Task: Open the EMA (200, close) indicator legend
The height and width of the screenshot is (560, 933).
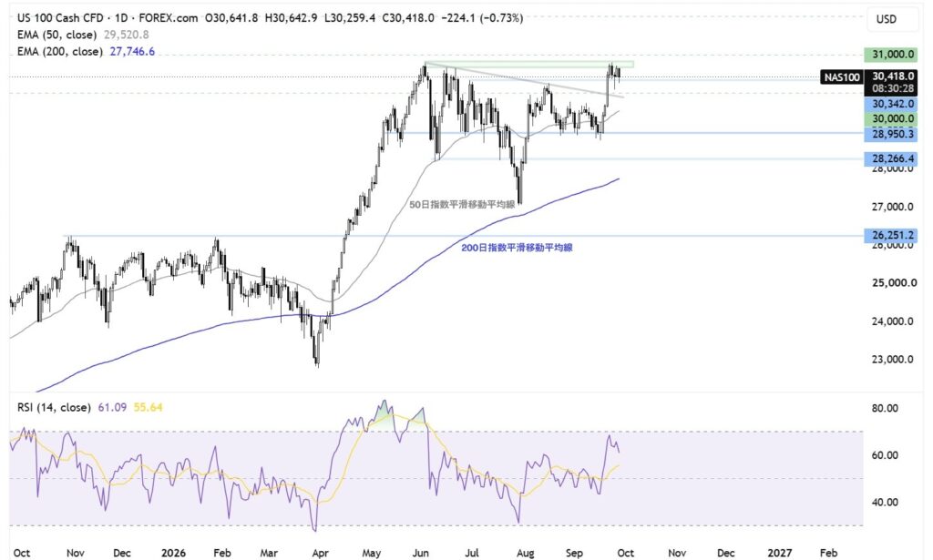Action: click(x=59, y=51)
